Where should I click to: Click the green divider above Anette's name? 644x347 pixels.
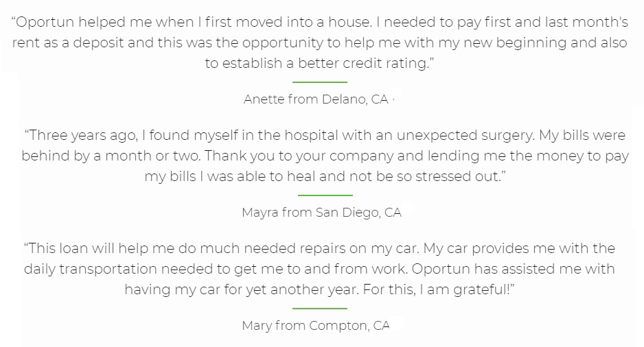point(320,82)
